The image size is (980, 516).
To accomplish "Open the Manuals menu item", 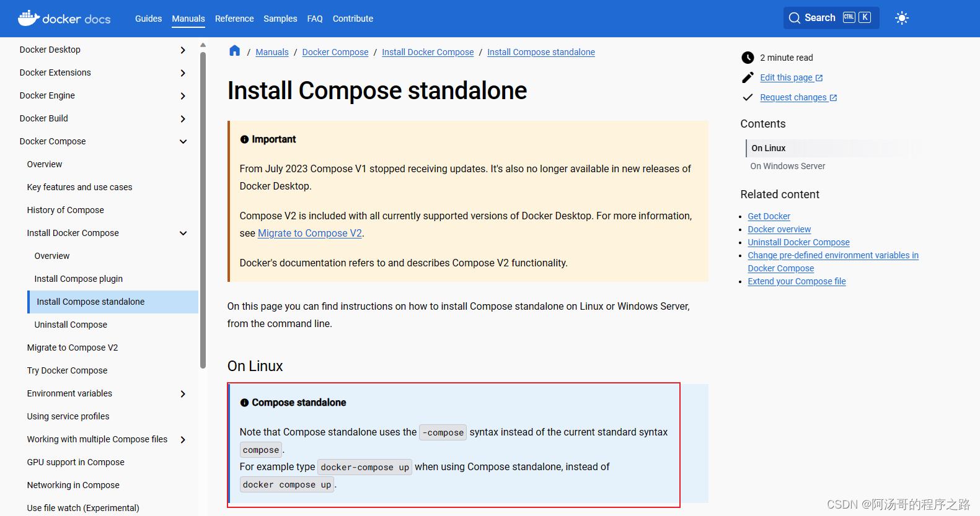I will click(188, 19).
